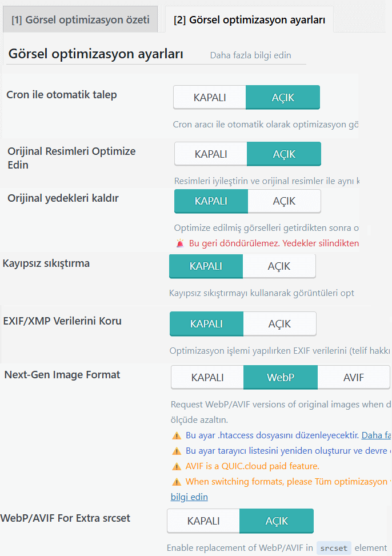
Task: Select AVIF as Next-Gen Image Format
Action: point(354,377)
